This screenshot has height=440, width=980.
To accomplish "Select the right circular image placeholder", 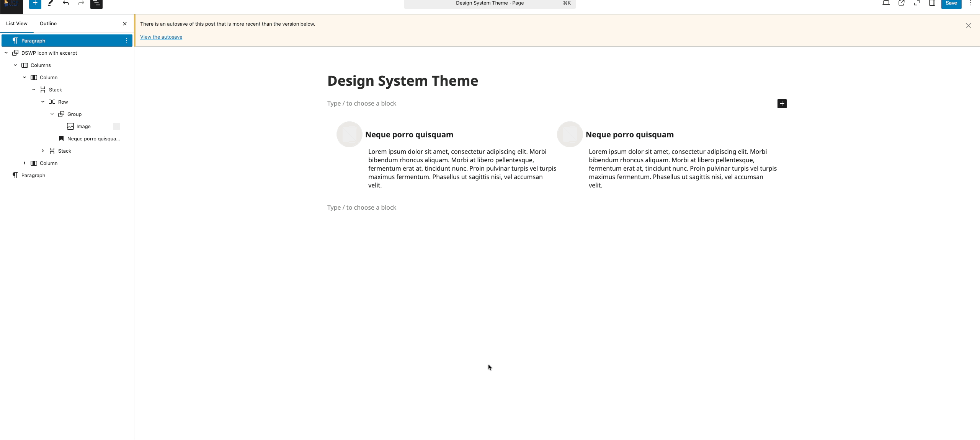I will click(x=570, y=134).
